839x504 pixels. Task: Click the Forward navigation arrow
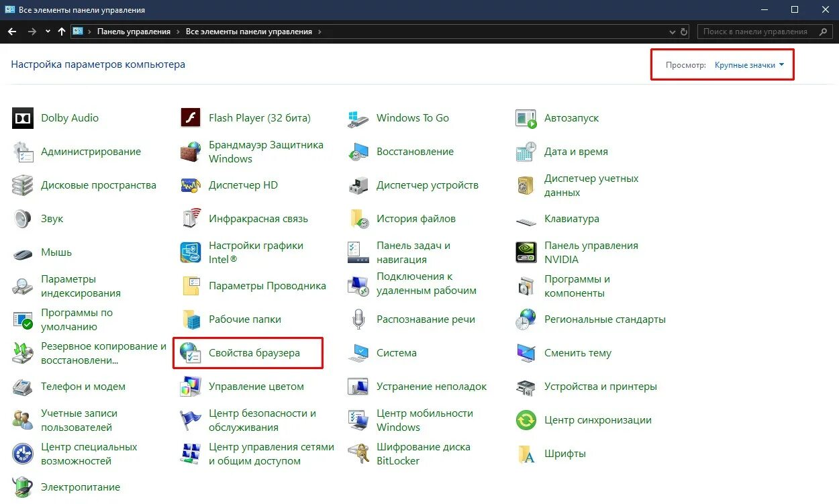click(32, 32)
